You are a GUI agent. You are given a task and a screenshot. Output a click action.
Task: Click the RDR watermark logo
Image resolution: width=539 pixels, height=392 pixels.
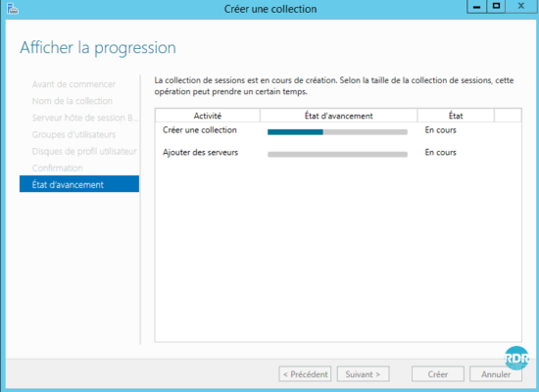[516, 358]
